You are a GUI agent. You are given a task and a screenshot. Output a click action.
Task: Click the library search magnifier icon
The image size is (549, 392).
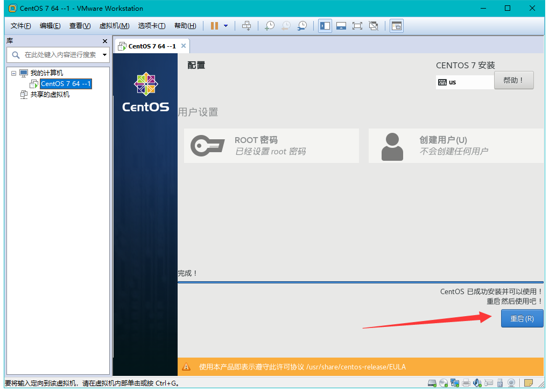tap(16, 55)
